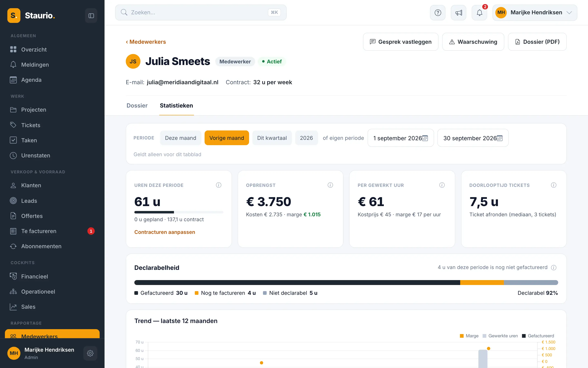This screenshot has width=588, height=368.
Task: Select 2026 period chip
Action: (x=306, y=138)
